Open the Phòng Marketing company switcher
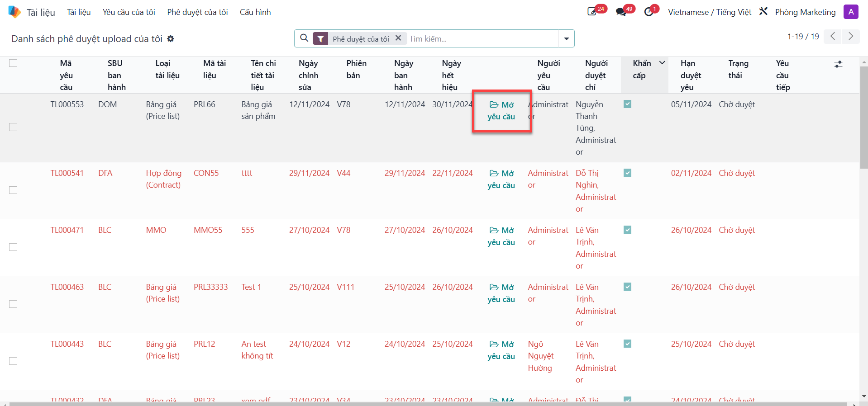 (x=806, y=12)
